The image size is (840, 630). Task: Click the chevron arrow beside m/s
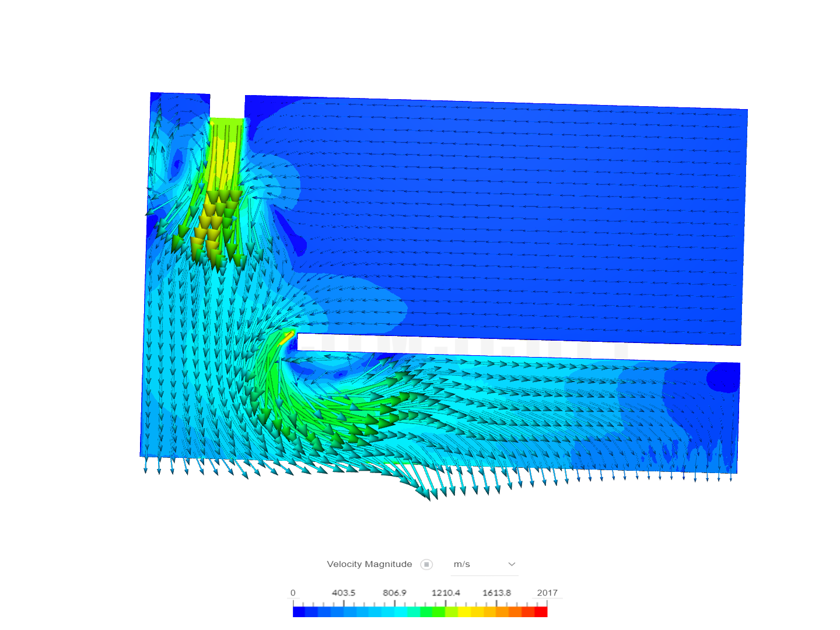[x=512, y=564]
